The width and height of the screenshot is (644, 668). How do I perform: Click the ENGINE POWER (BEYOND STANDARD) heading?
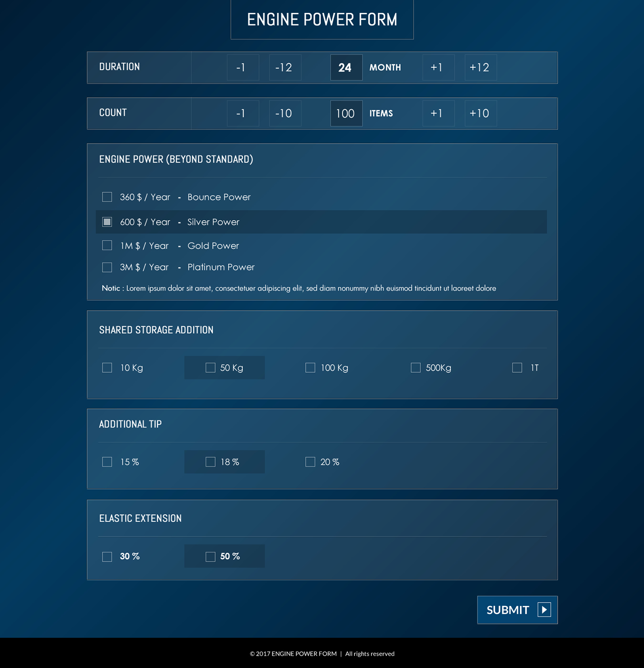coord(176,159)
